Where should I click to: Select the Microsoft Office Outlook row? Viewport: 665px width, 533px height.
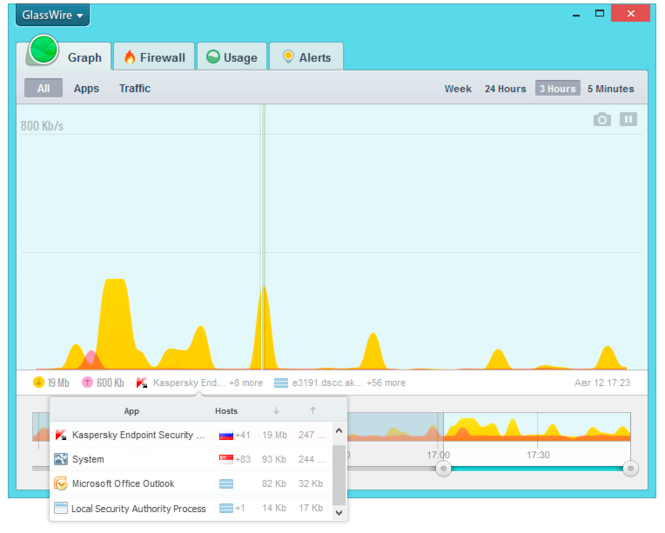191,484
